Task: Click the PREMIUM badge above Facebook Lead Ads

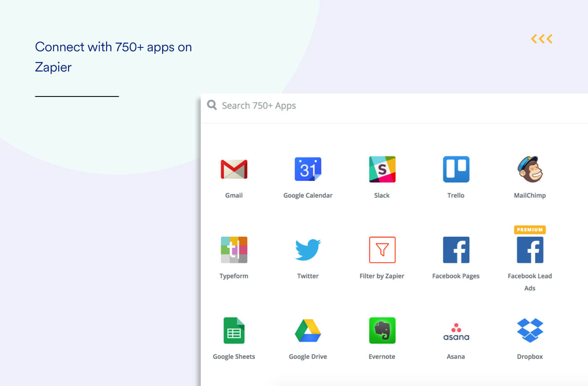Action: tap(530, 230)
